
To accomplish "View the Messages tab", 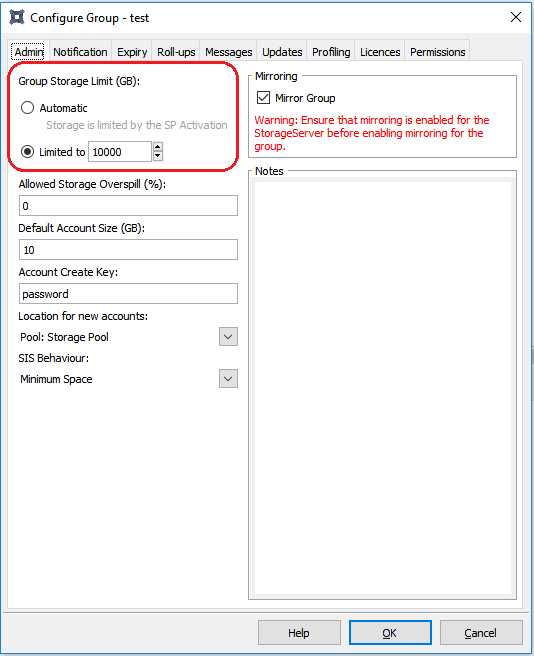I will point(228,52).
